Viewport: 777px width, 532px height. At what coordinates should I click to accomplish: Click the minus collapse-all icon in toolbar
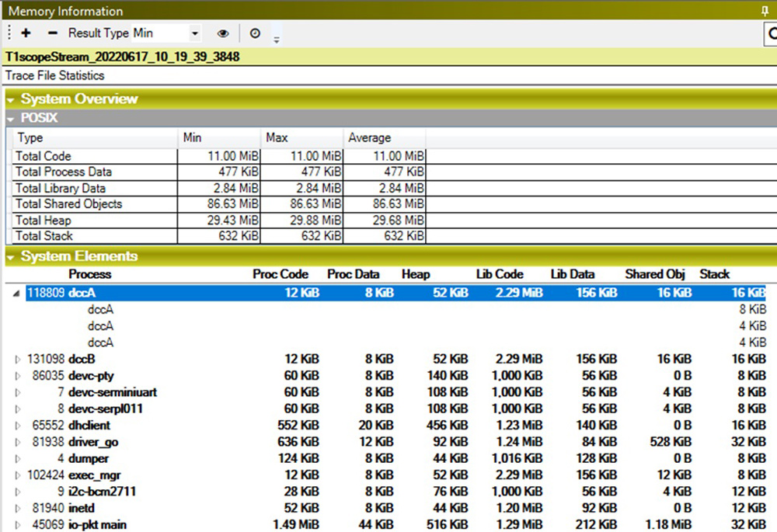pyautogui.click(x=52, y=33)
